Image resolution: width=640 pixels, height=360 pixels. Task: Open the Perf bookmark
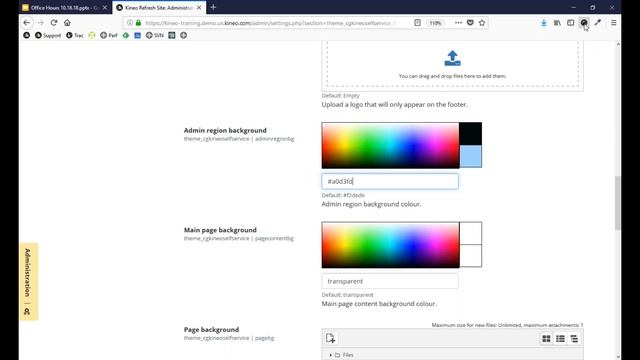109,36
